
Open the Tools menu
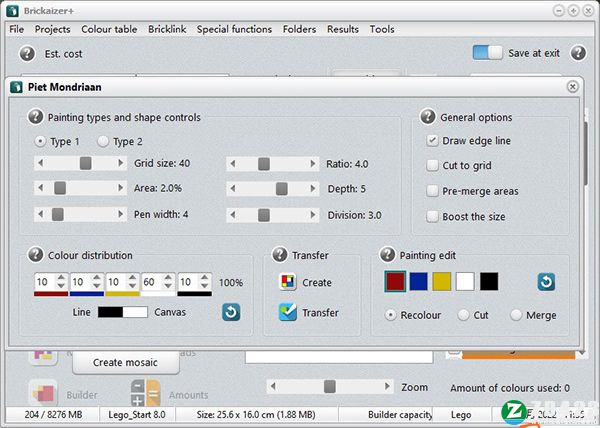click(x=382, y=29)
